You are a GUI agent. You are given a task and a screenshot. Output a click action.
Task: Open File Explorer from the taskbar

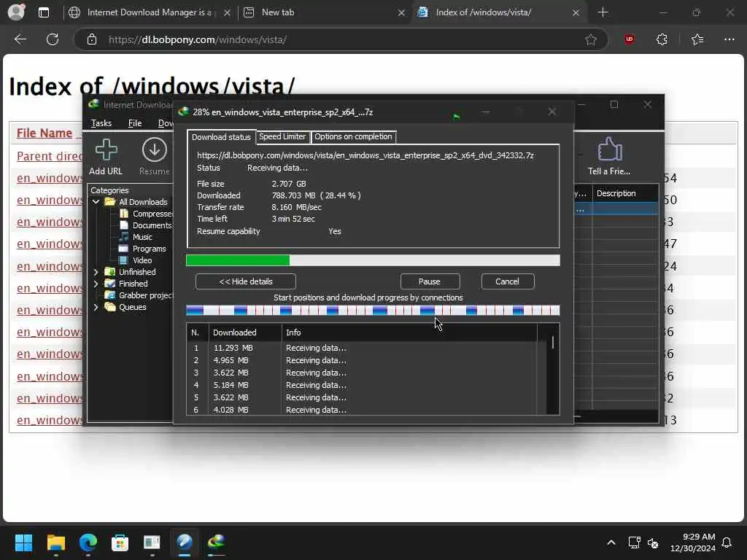point(56,542)
